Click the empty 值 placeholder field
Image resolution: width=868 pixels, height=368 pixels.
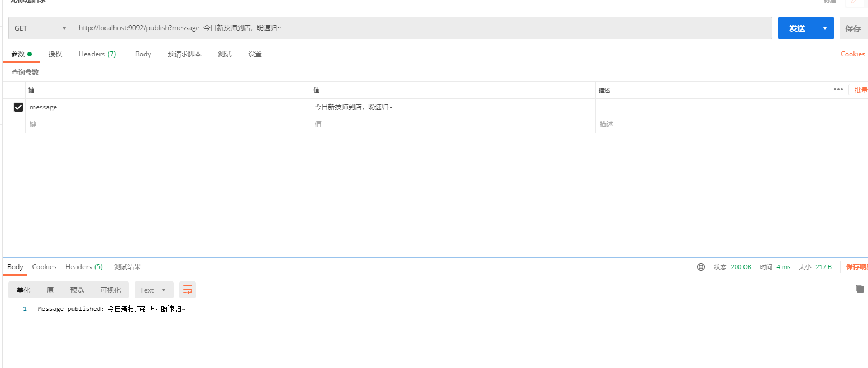(x=453, y=125)
